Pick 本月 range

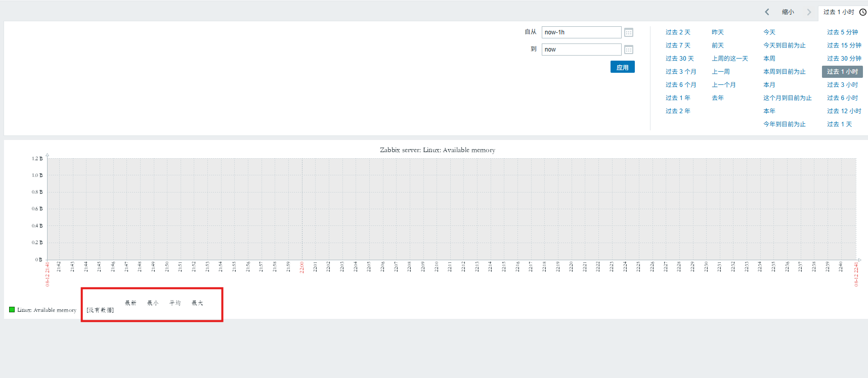tap(769, 85)
